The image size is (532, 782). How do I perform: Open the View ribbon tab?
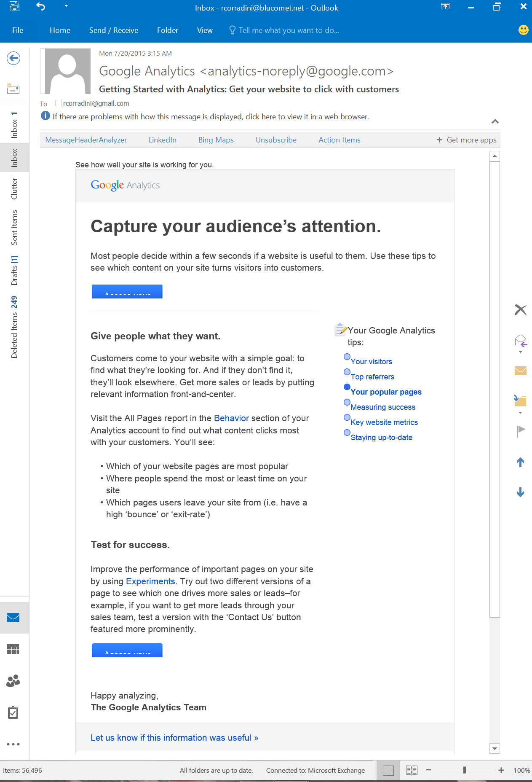[x=205, y=30]
